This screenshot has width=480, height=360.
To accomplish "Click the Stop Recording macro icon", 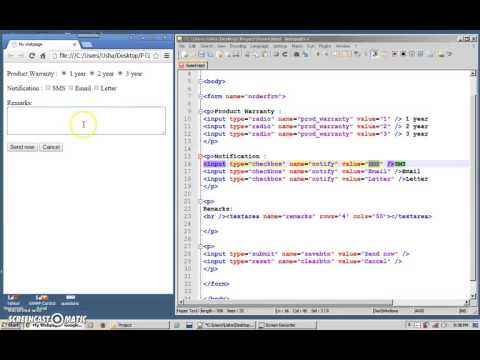I will (403, 54).
